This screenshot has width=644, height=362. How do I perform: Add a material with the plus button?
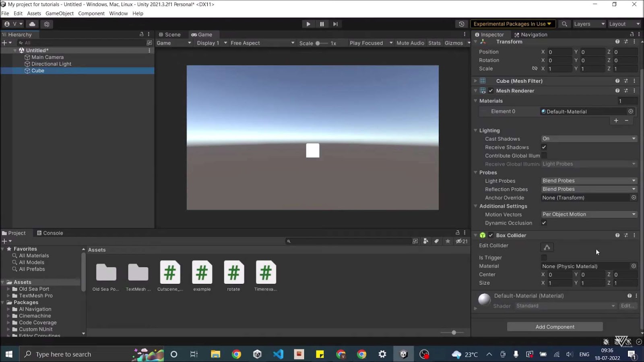point(616,121)
